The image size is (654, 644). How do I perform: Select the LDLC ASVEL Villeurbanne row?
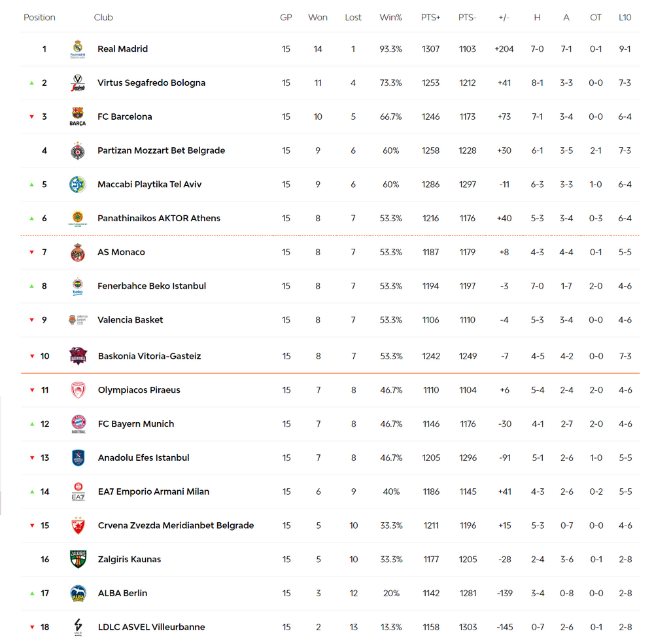click(330, 627)
